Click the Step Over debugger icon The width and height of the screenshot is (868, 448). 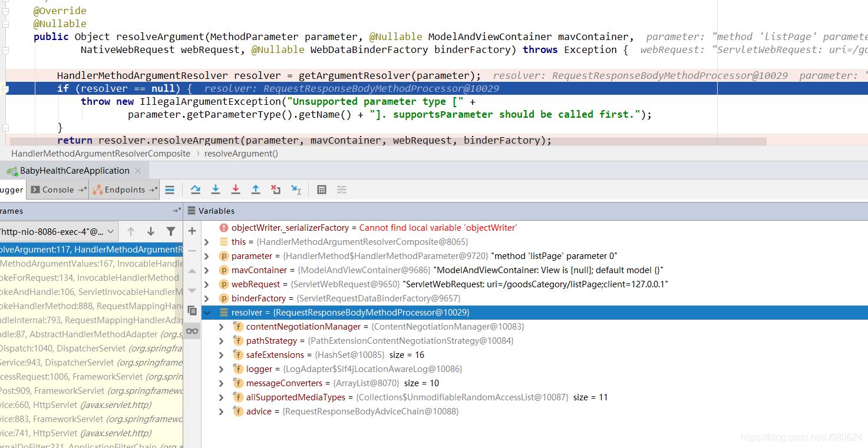(196, 190)
